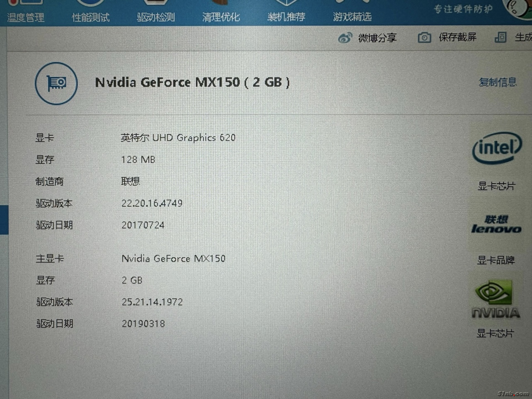Image resolution: width=532 pixels, height=399 pixels.
Task: Save a screenshot with 保存截屏
Action: tap(457, 38)
